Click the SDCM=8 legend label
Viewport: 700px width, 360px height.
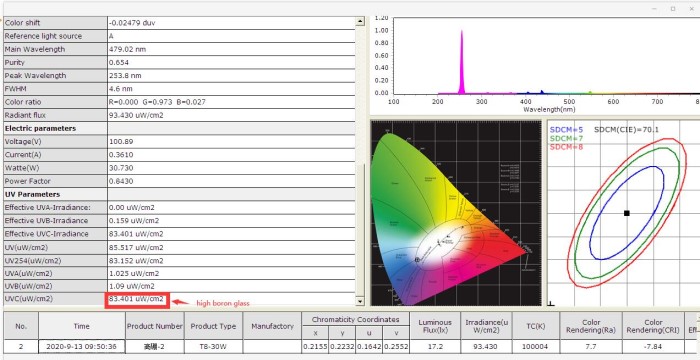click(567, 147)
